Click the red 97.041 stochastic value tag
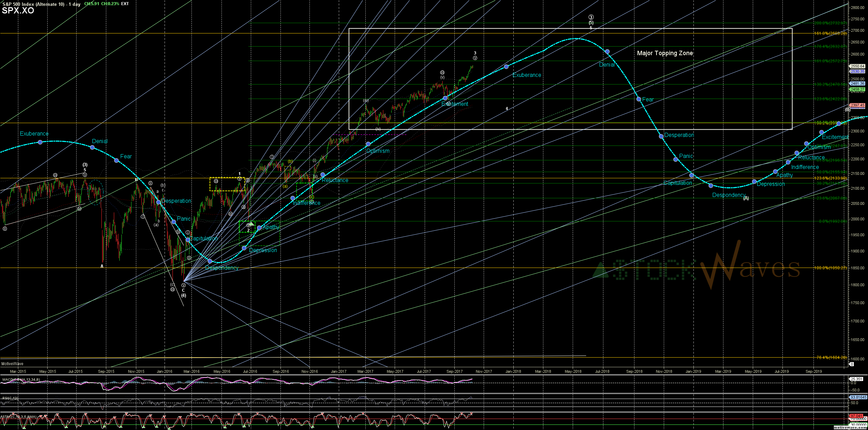Image resolution: width=868 pixels, height=430 pixels. click(x=856, y=416)
